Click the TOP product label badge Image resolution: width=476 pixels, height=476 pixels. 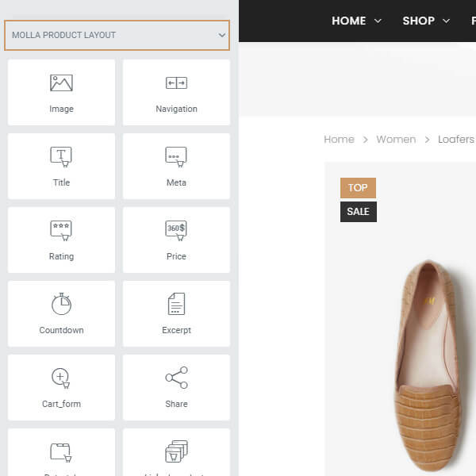[x=358, y=188]
